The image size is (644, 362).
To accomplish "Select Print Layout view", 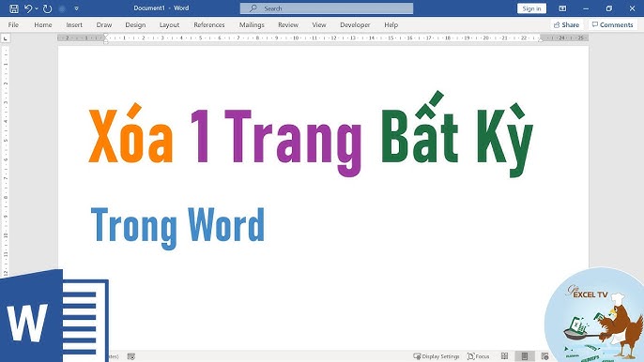I will point(525,356).
